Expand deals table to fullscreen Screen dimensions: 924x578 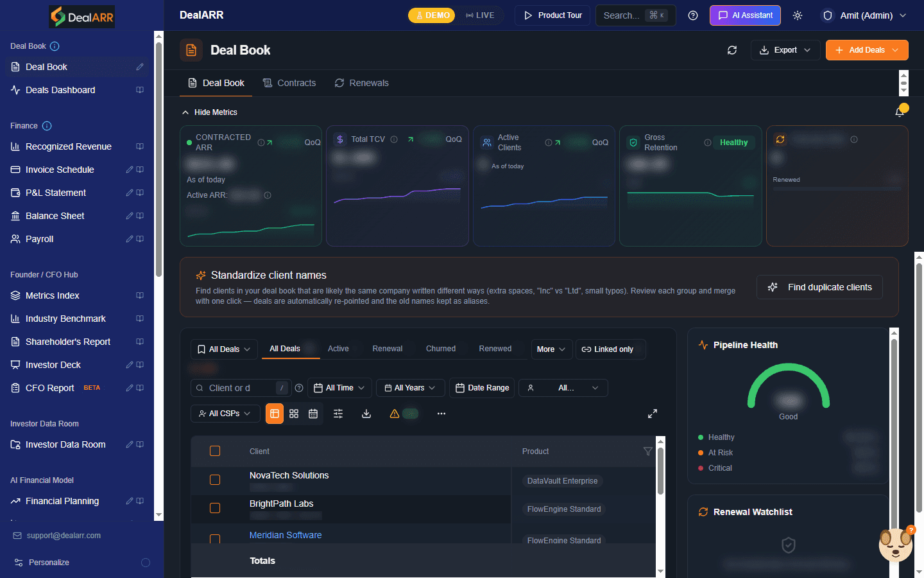(x=653, y=414)
